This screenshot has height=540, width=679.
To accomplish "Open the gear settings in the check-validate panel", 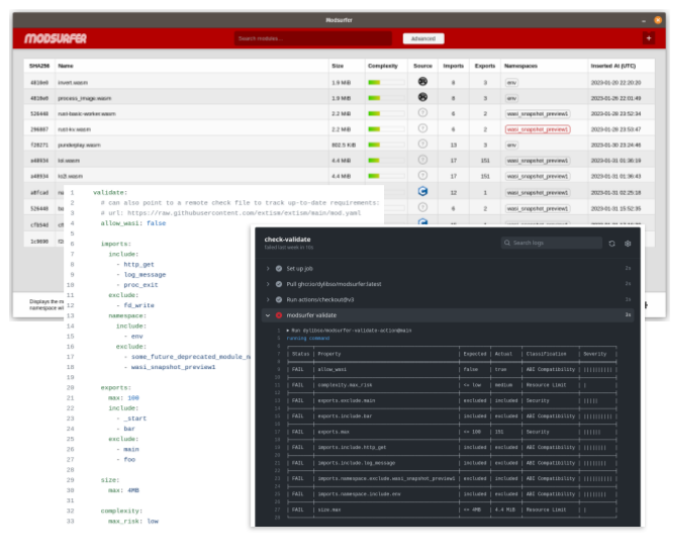I will tap(627, 243).
